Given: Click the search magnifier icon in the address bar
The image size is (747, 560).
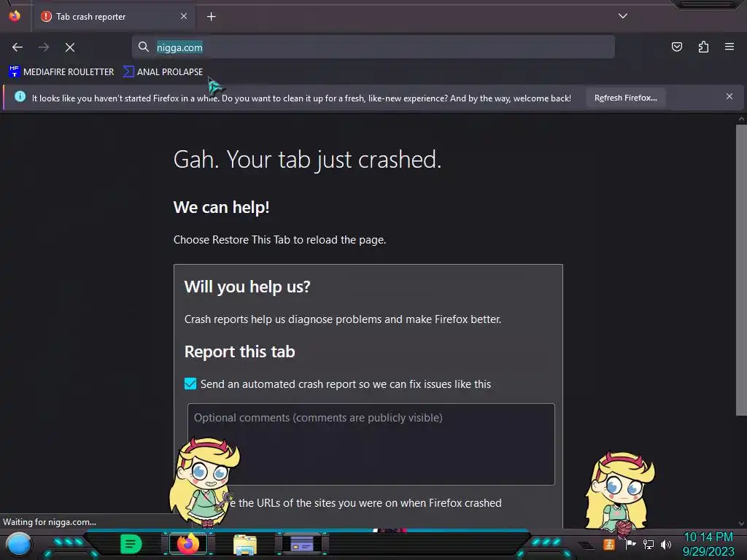Looking at the screenshot, I should point(144,47).
